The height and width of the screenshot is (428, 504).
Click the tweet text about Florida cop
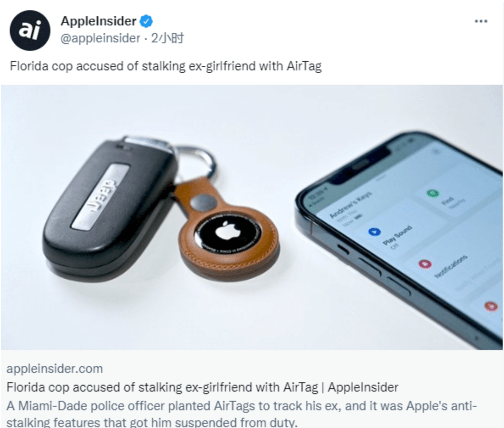(x=166, y=66)
